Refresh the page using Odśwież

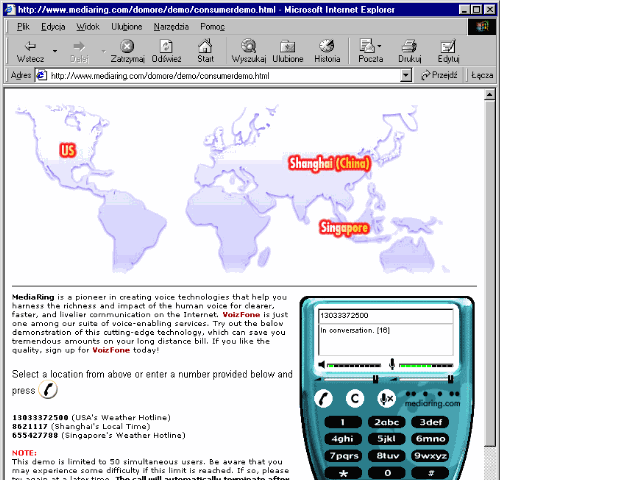tap(166, 51)
